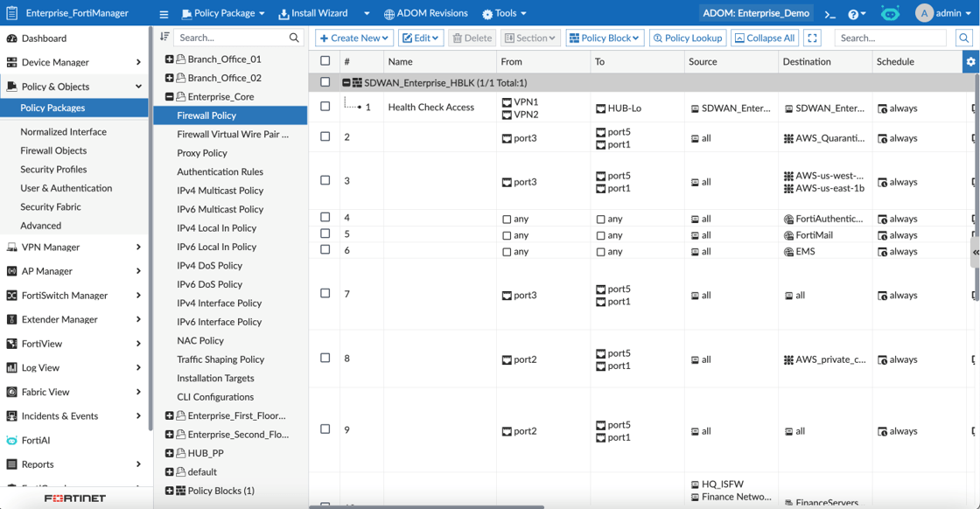Click the Extender Manager sidebar icon
The height and width of the screenshot is (509, 980).
tap(12, 319)
